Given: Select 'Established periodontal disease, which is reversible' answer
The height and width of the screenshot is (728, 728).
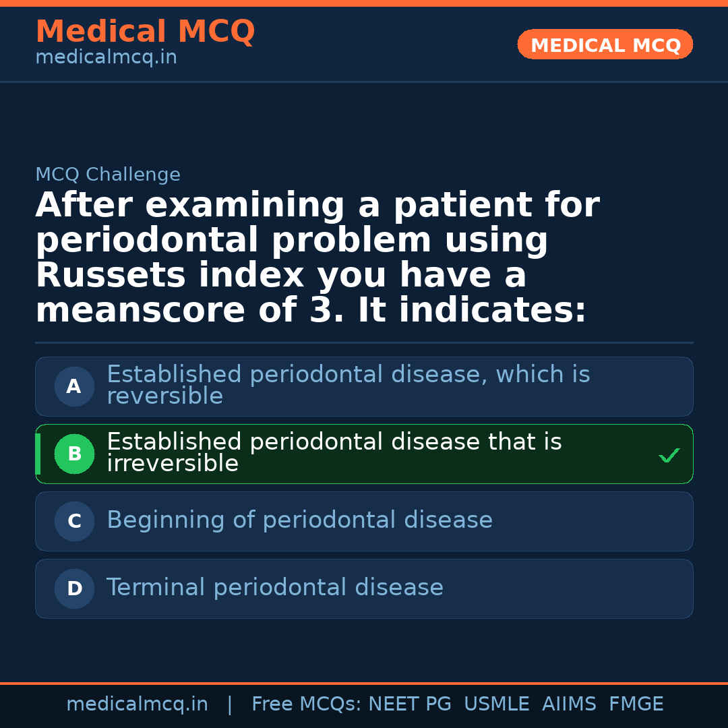Looking at the screenshot, I should pyautogui.click(x=348, y=386).
